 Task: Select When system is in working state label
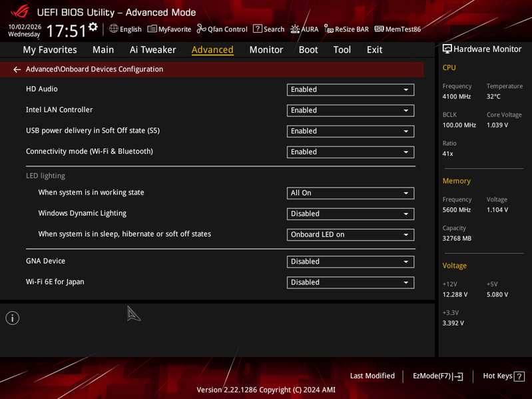coord(91,193)
